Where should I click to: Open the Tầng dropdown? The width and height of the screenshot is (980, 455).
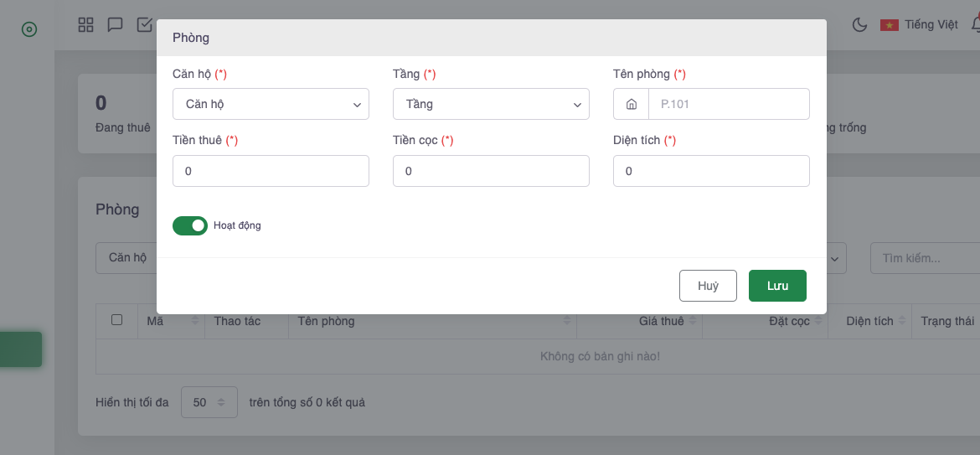coord(491,105)
